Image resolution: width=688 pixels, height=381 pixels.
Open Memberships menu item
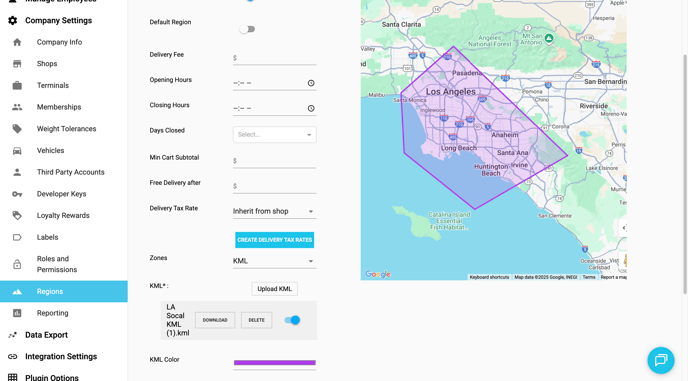click(59, 107)
